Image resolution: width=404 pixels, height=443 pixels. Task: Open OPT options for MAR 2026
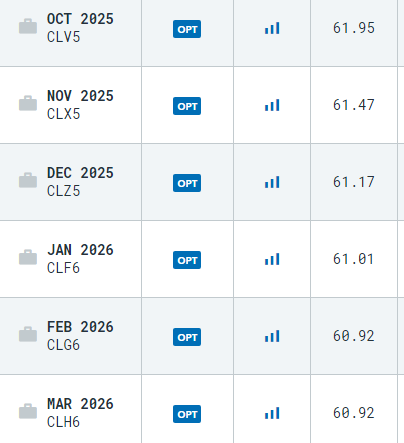pyautogui.click(x=187, y=414)
